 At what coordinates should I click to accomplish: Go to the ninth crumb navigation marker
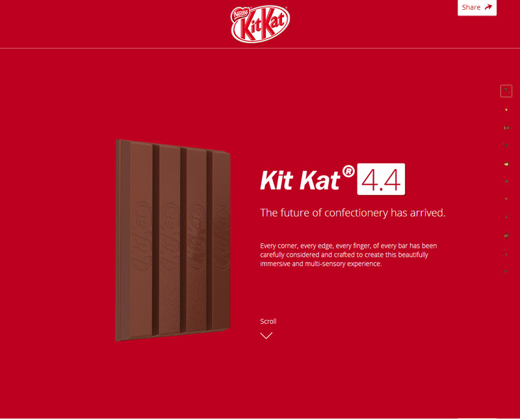point(506,235)
